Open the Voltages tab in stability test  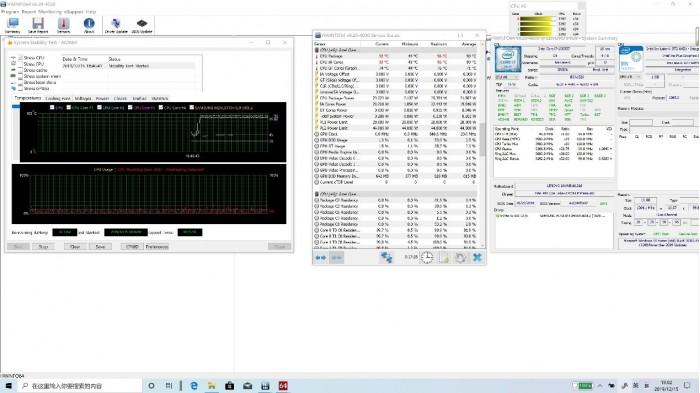(83, 98)
